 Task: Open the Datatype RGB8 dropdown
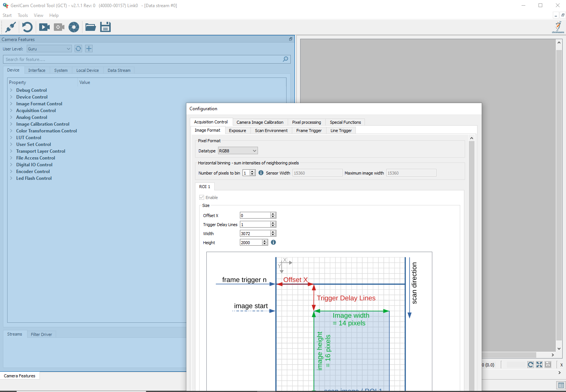coord(238,150)
